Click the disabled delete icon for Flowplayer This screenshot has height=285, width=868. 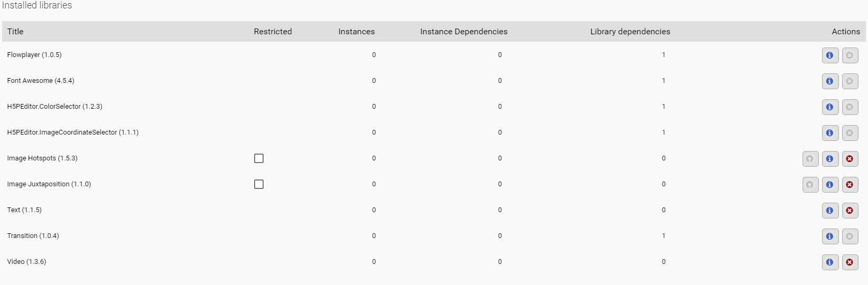click(850, 55)
